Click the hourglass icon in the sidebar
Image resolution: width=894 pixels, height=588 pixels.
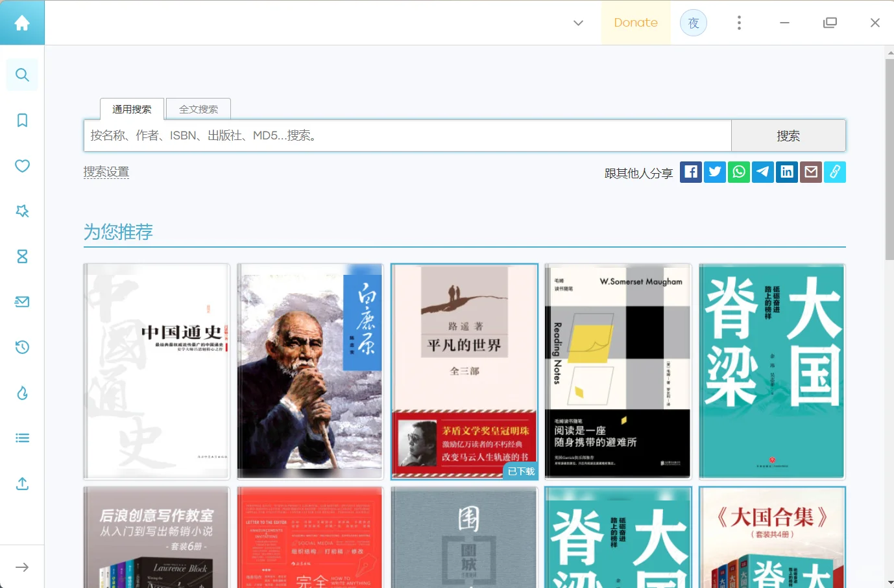coord(22,257)
